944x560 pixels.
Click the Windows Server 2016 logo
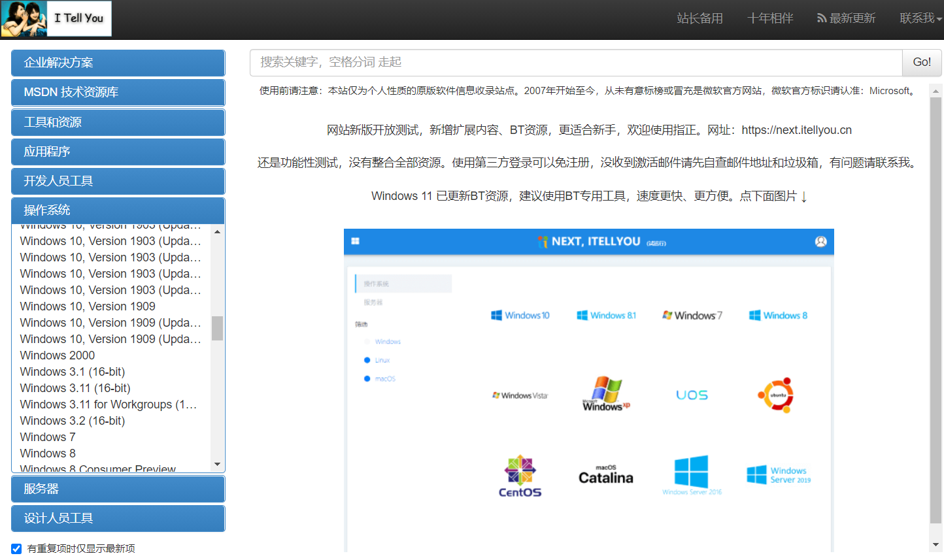coord(692,475)
